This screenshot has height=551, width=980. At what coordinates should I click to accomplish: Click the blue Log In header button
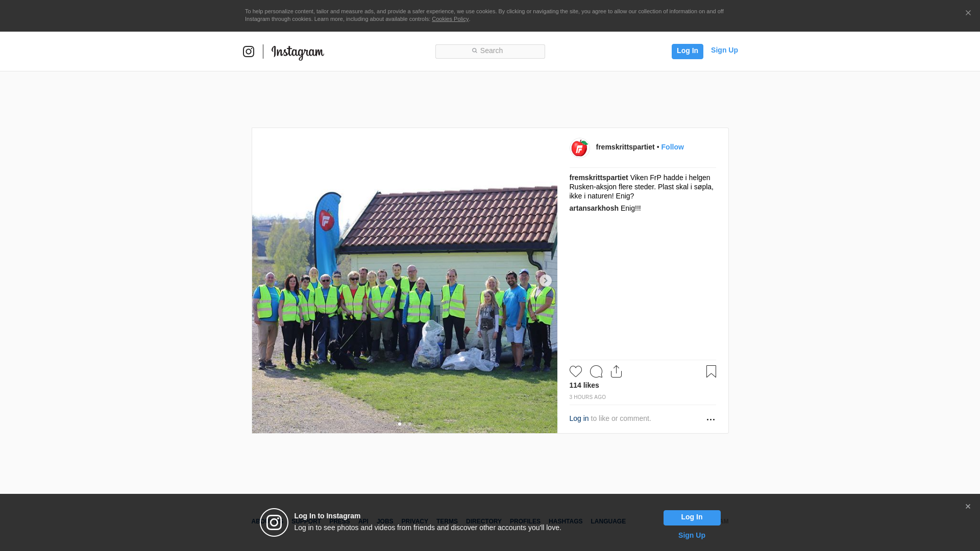click(x=687, y=51)
